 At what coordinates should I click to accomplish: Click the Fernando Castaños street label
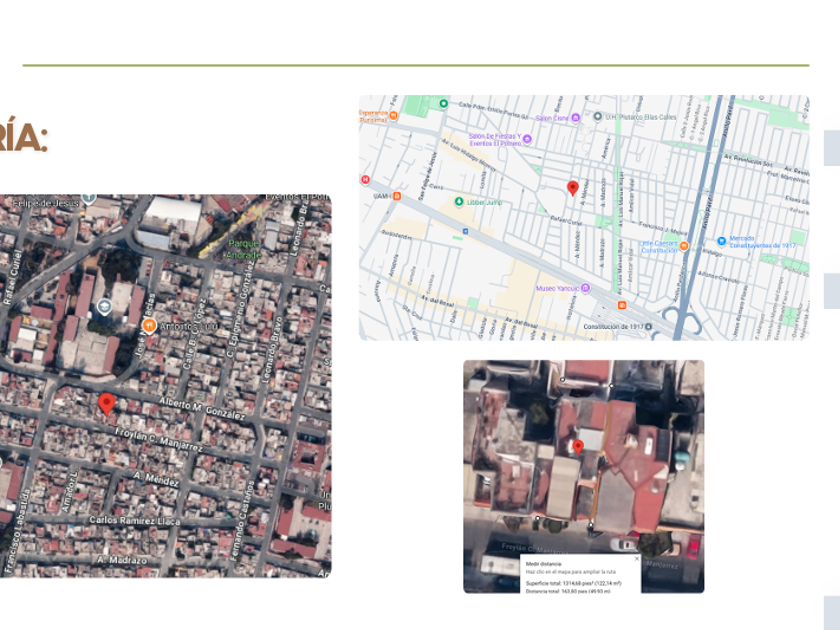(x=241, y=520)
